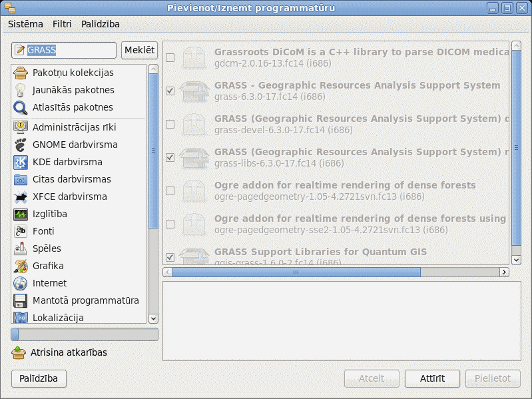Screen dimensions: 532x399
Task: Click the package list vertical scrollbar thumb
Action: coord(517,148)
